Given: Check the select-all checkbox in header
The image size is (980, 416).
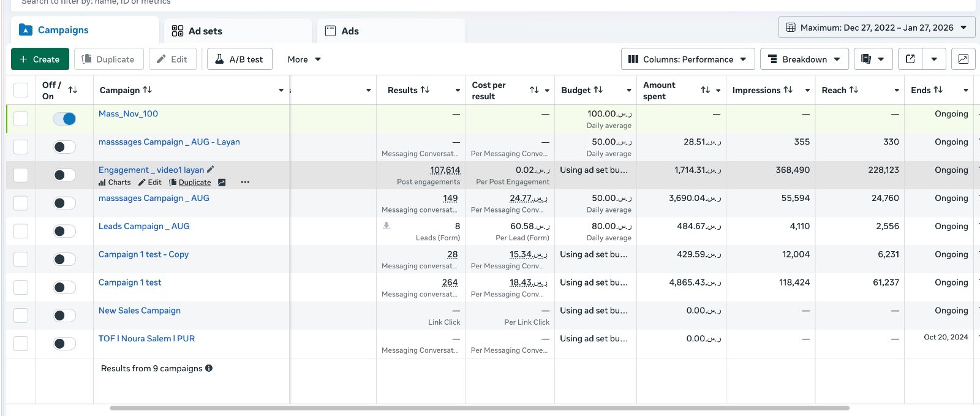Looking at the screenshot, I should coord(21,90).
